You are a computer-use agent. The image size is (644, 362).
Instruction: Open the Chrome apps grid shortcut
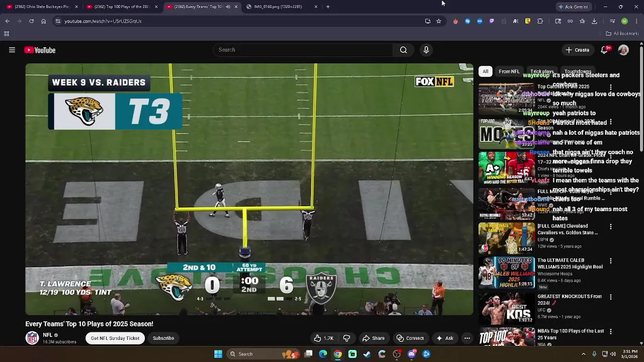click(x=7, y=34)
